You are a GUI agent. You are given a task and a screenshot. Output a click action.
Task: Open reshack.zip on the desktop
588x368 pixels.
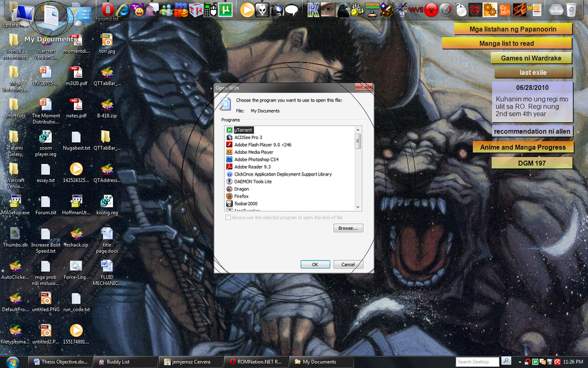click(76, 237)
